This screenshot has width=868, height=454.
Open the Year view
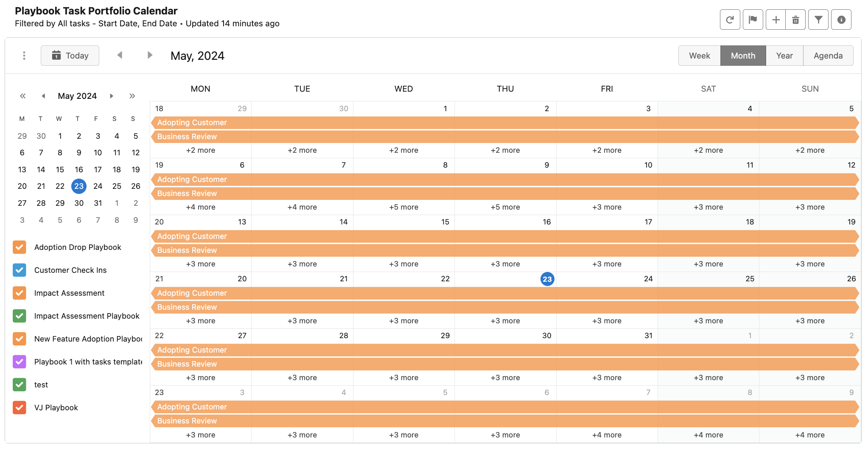(784, 56)
